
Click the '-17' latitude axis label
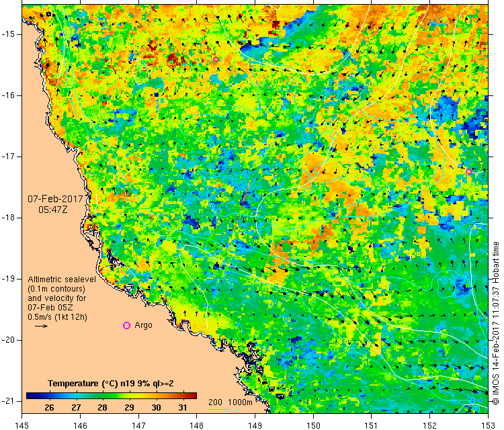click(x=7, y=157)
